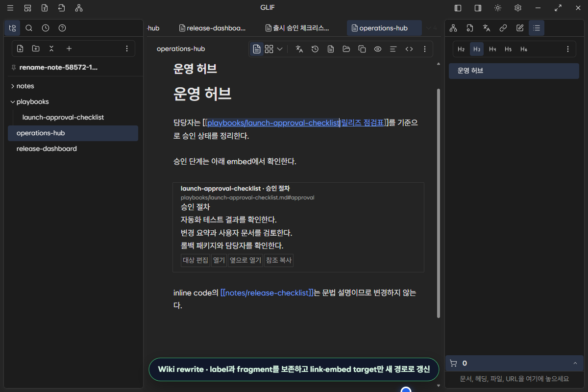Create a new note file

pyautogui.click(x=20, y=49)
